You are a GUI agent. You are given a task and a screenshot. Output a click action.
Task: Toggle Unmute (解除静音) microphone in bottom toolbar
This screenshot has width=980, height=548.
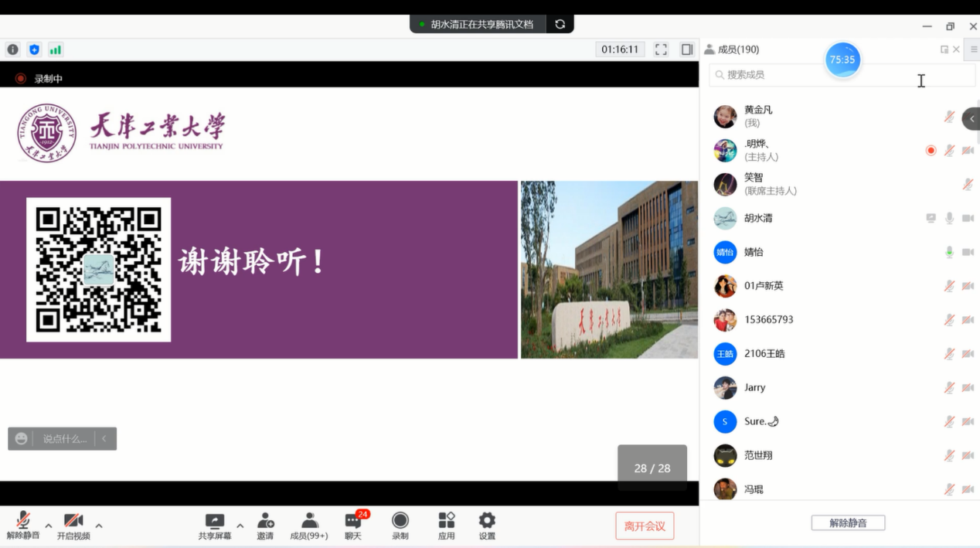[23, 526]
